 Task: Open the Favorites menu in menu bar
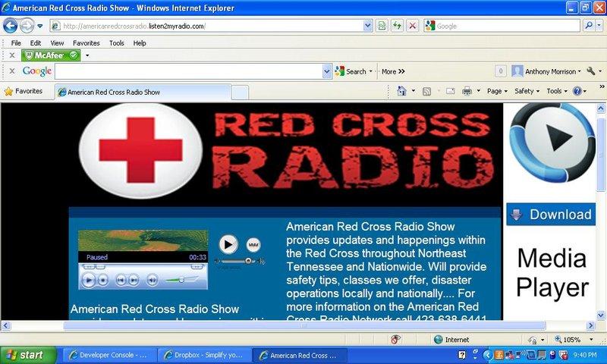[86, 43]
